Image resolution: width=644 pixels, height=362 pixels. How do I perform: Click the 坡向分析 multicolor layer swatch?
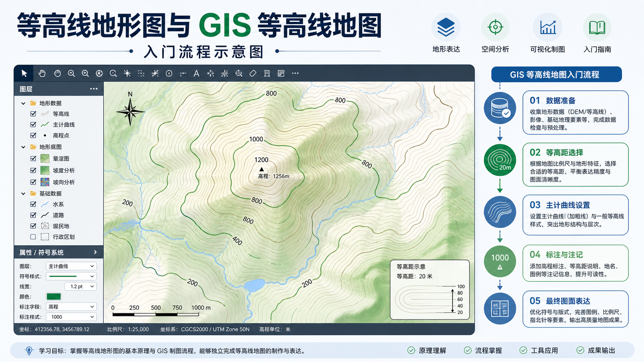[x=45, y=182]
